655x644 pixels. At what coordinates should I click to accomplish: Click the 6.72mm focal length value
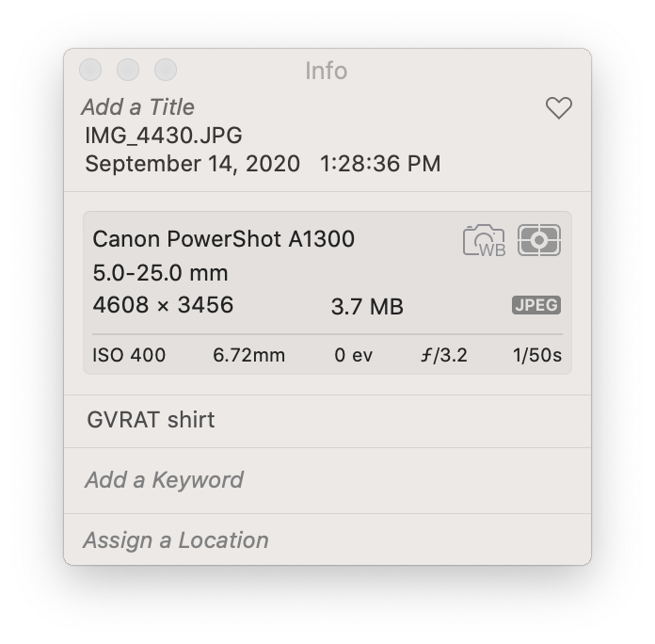248,355
